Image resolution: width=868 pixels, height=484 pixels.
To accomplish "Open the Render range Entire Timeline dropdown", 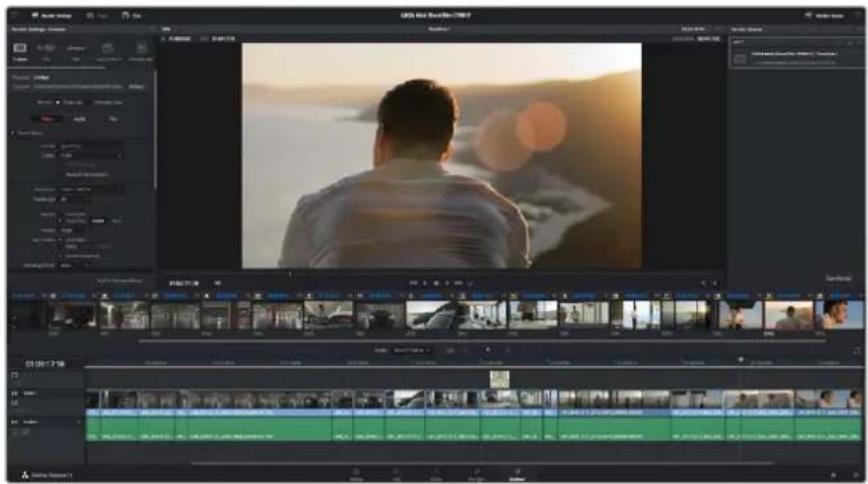I will 412,351.
